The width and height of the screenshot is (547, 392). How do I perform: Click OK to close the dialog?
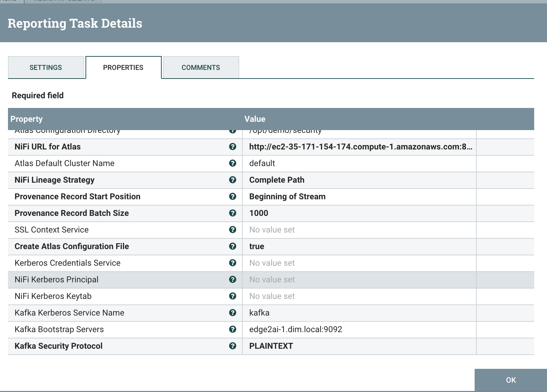511,380
